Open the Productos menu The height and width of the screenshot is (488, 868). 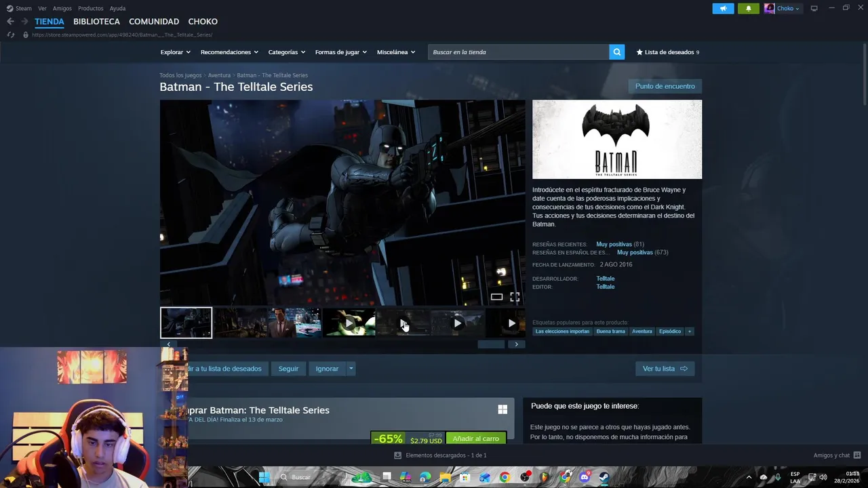(91, 8)
